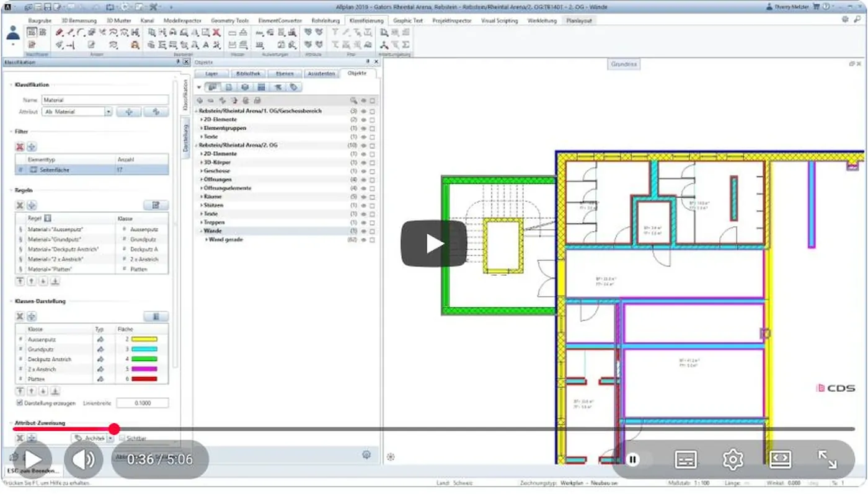Click the cyan Grundputz color swatch

click(144, 350)
